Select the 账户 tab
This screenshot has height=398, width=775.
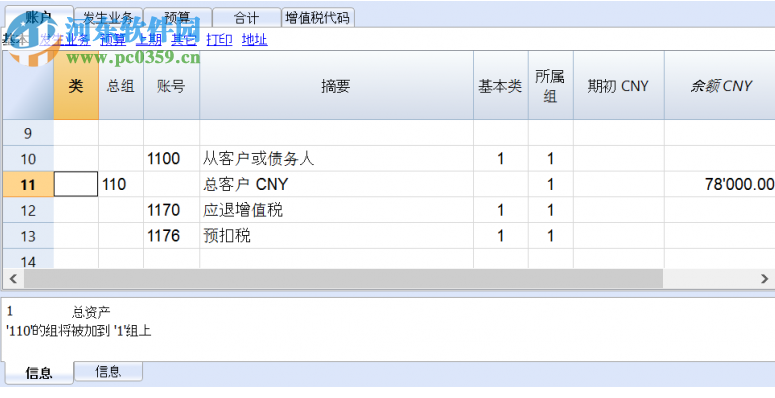(x=39, y=17)
